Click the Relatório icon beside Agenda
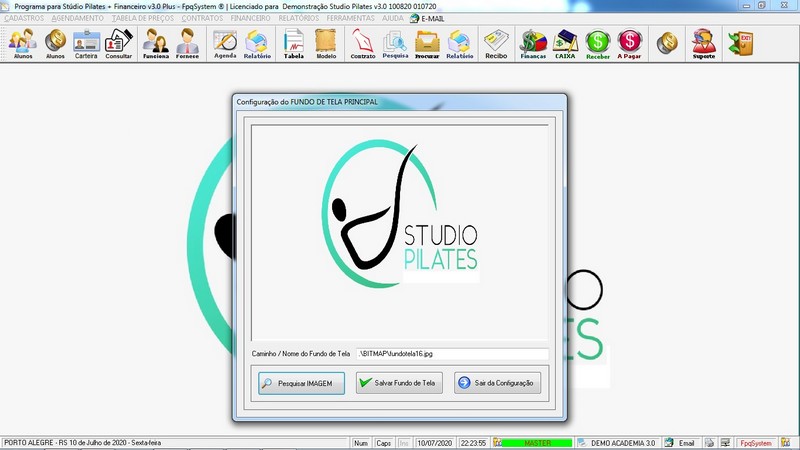Screen dimensions: 800x450 click(x=257, y=44)
